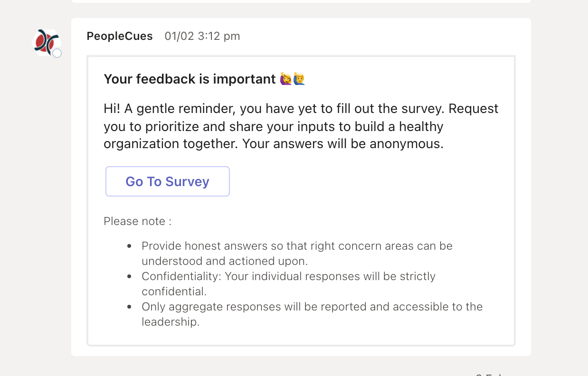Open the Go To Survey button
Screen dimensions: 588x376
click(168, 181)
